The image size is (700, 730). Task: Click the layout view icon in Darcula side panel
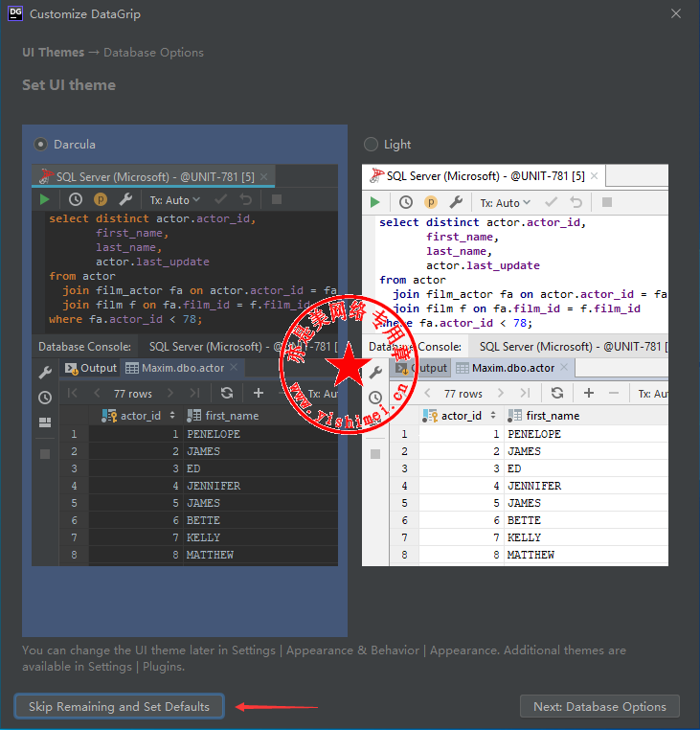click(45, 422)
